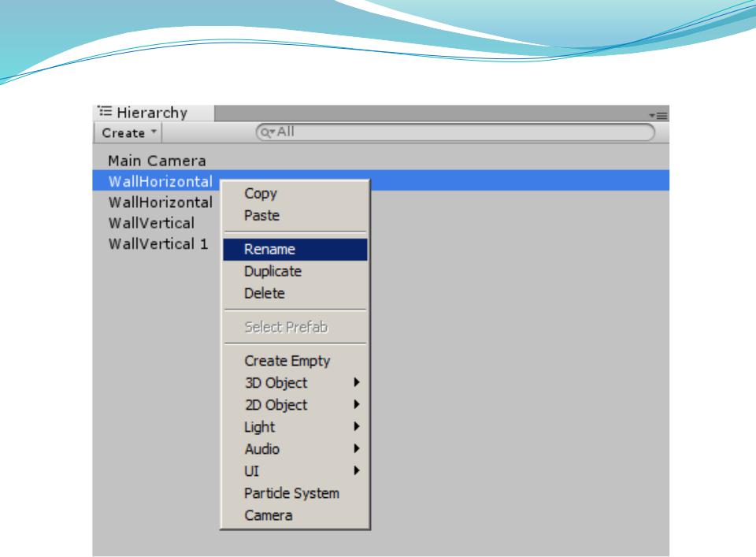The image size is (756, 557).
Task: Choose Rename from the context menu
Action: [x=295, y=249]
